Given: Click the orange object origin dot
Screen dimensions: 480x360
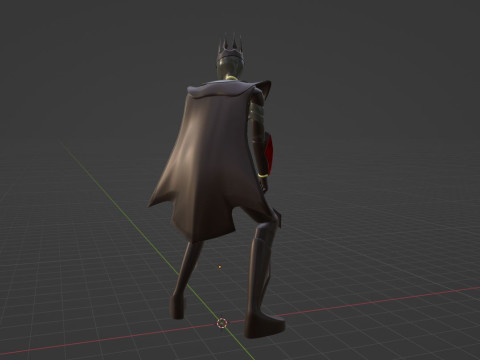Looking at the screenshot, I should (220, 267).
